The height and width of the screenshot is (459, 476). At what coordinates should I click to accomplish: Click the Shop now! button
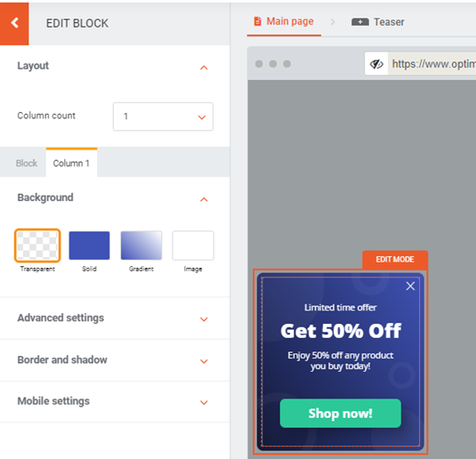coord(340,413)
